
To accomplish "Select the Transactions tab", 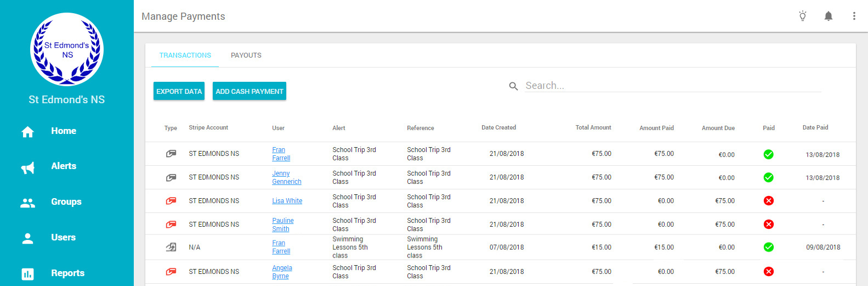I will (185, 55).
